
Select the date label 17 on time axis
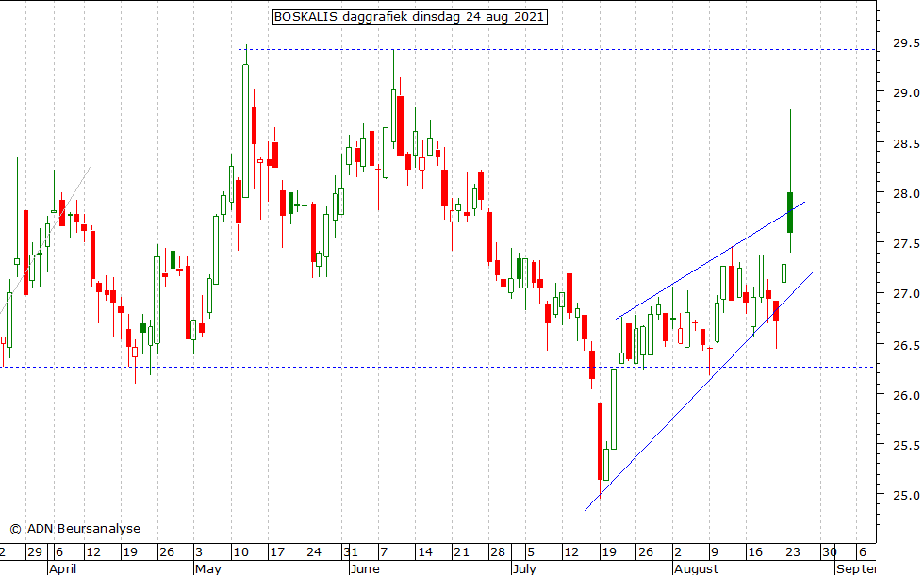coord(277,552)
